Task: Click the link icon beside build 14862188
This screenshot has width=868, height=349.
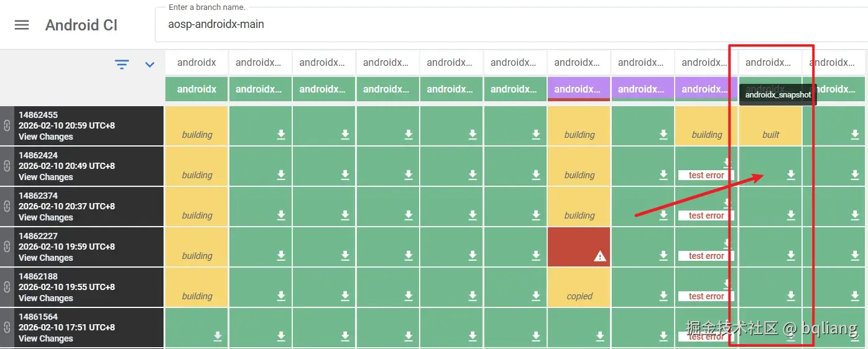Action: pos(7,287)
